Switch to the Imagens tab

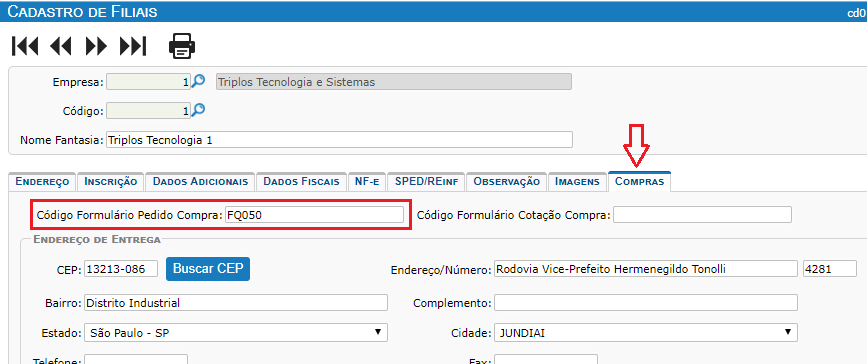577,181
